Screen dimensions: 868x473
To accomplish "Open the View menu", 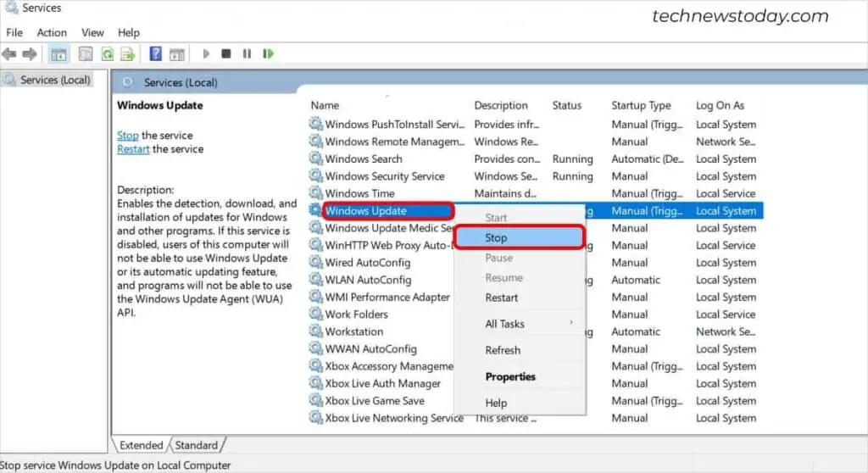I will pos(92,33).
